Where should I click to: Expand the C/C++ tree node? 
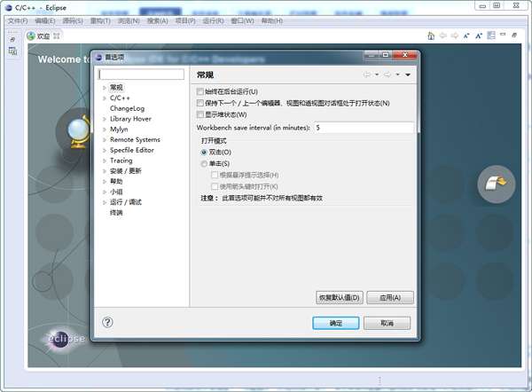click(x=105, y=98)
